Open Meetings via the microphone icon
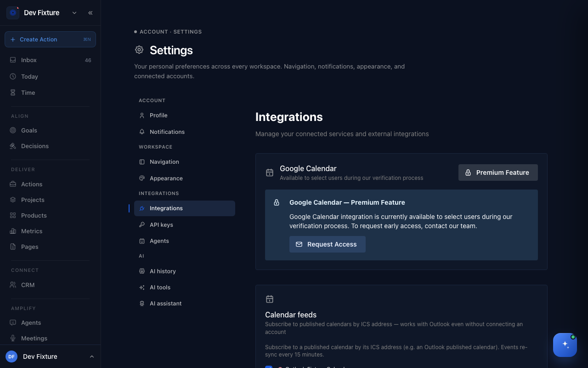 click(x=13, y=338)
